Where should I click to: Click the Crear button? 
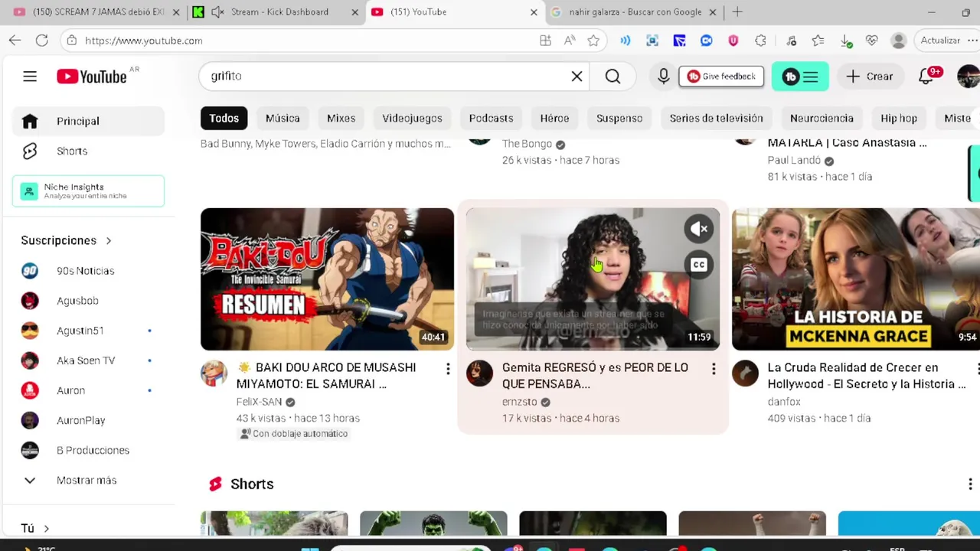click(869, 77)
